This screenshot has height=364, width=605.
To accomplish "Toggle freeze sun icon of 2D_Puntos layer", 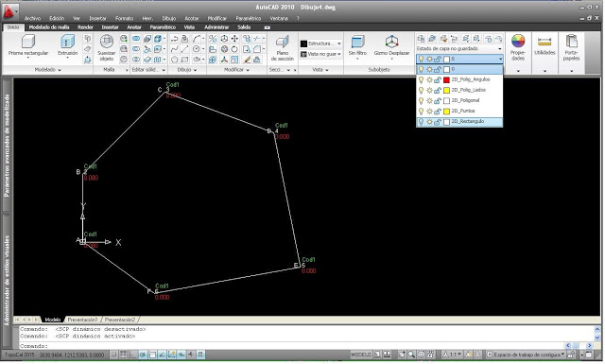I will (x=429, y=112).
